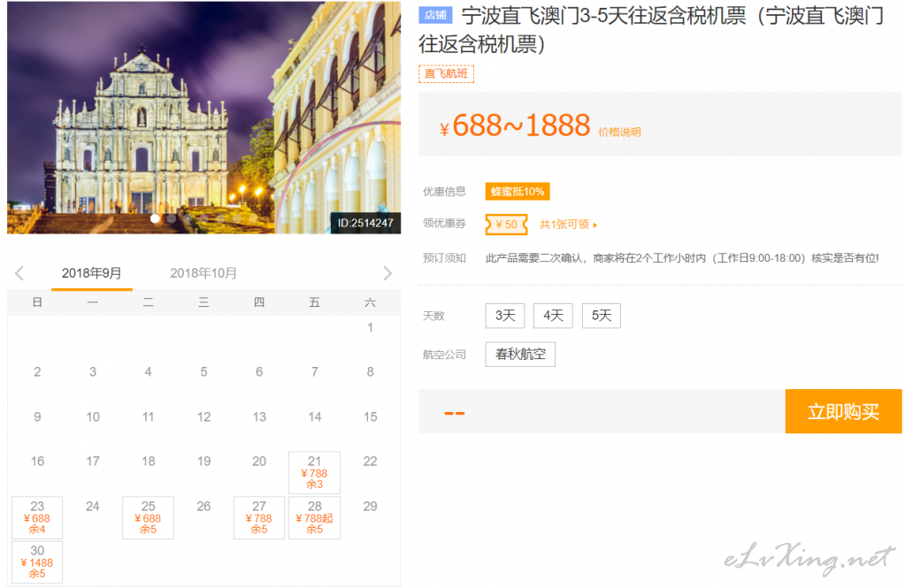Click the Macau ruins product photo
The width and height of the screenshot is (905, 588).
click(x=203, y=118)
